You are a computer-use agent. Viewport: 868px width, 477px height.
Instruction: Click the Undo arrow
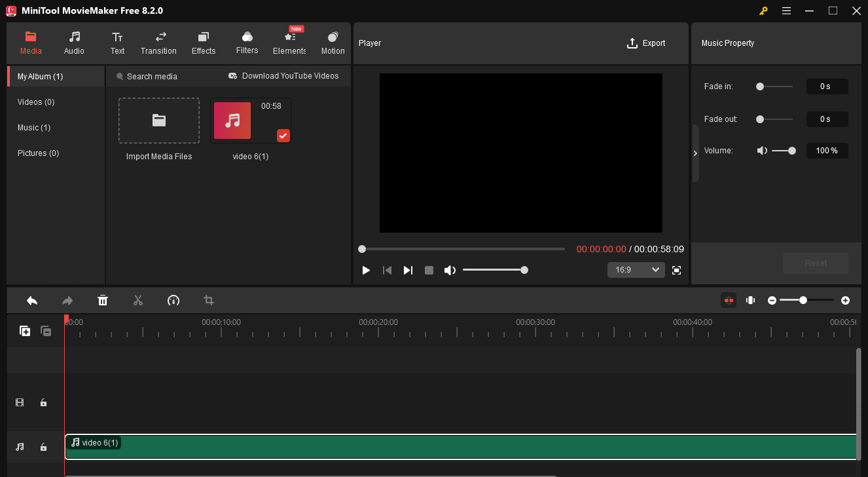[x=32, y=300]
